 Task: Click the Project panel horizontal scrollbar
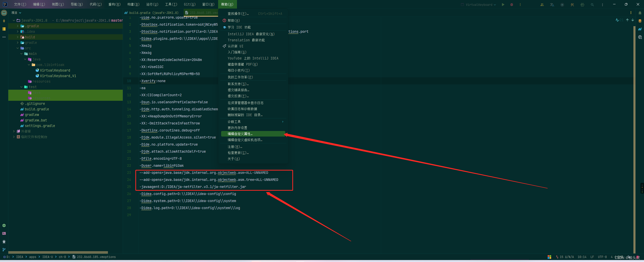(x=58, y=252)
